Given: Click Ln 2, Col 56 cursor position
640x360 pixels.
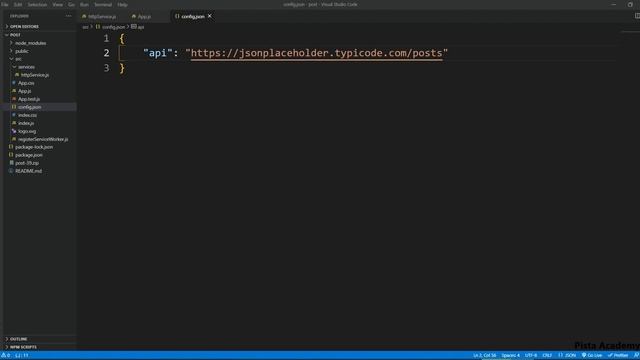Looking at the screenshot, I should pyautogui.click(x=484, y=356).
